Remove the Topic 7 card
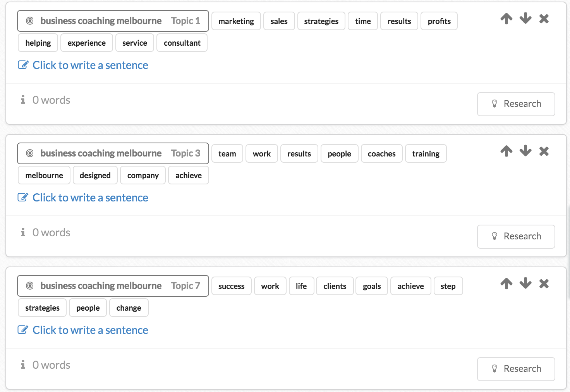This screenshot has height=392, width=570. (x=544, y=284)
